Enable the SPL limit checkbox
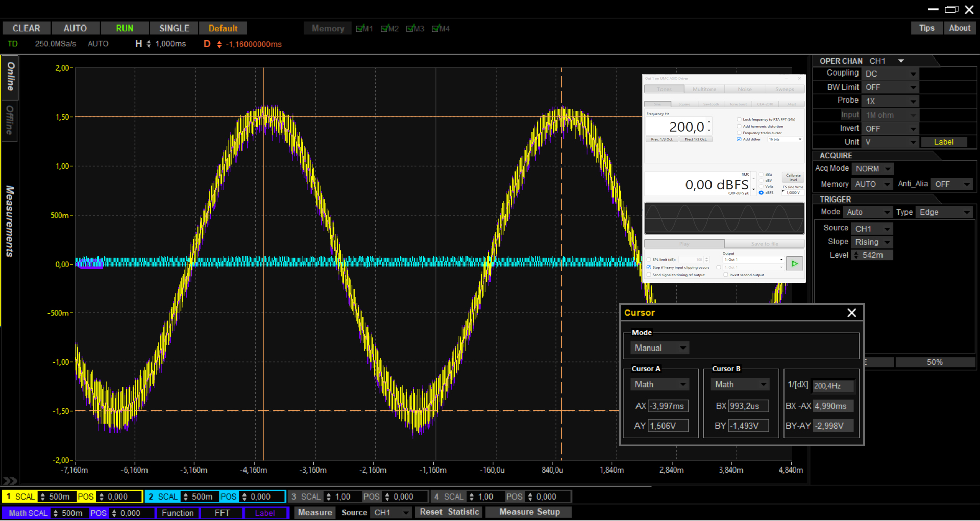Image resolution: width=980 pixels, height=521 pixels. point(649,260)
